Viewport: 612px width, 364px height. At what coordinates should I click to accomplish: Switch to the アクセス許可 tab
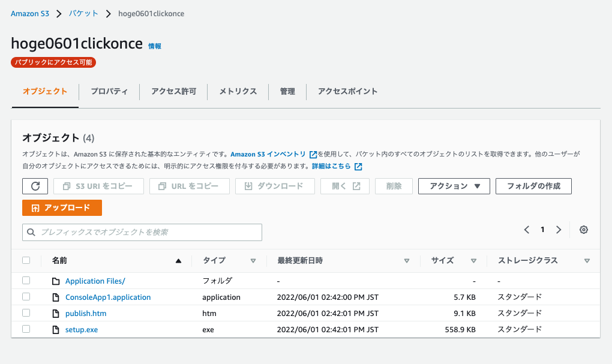173,92
